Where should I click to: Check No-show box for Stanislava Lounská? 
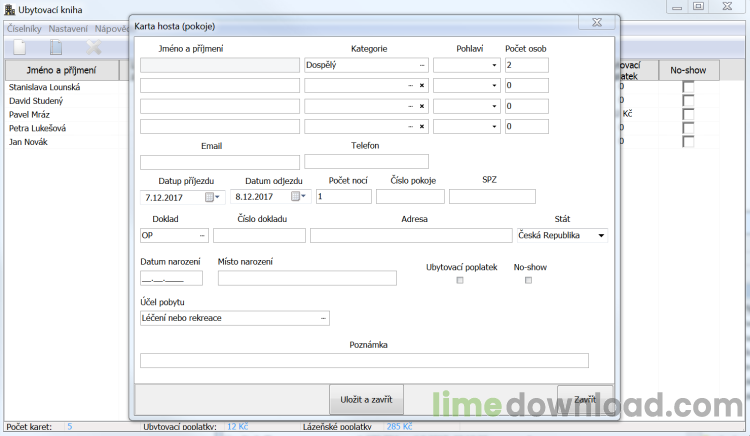click(688, 87)
